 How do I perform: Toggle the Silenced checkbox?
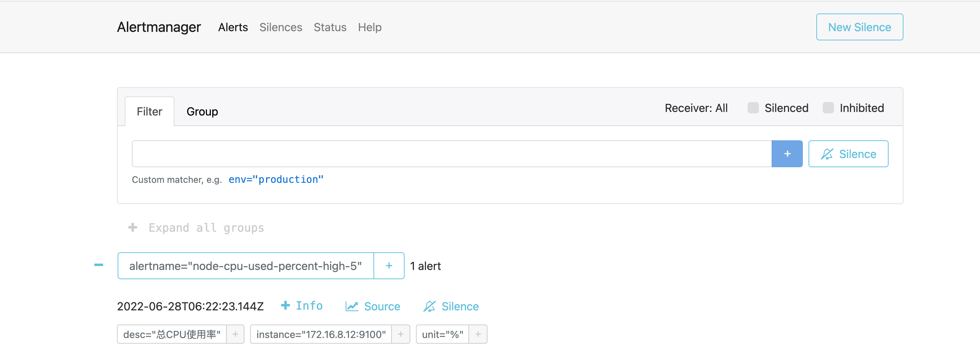(753, 108)
